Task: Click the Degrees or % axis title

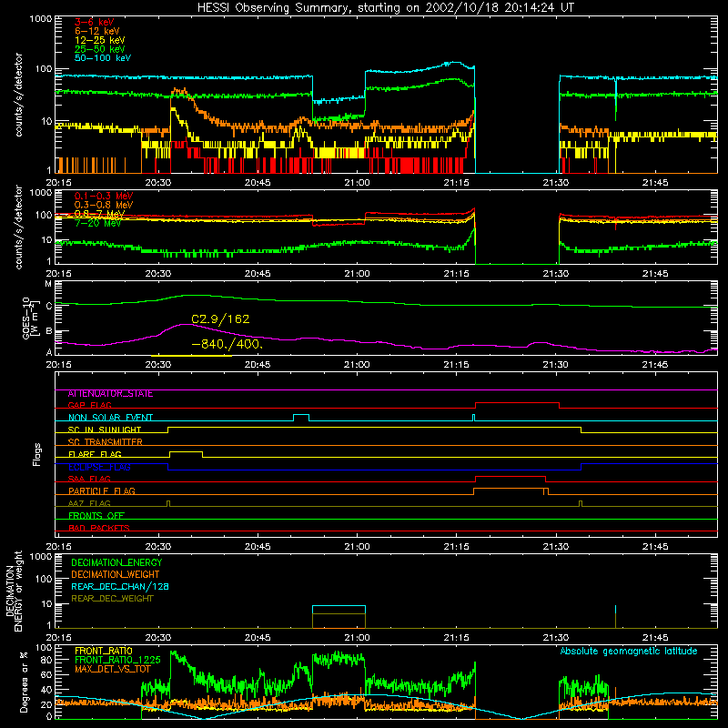Action: [24, 682]
